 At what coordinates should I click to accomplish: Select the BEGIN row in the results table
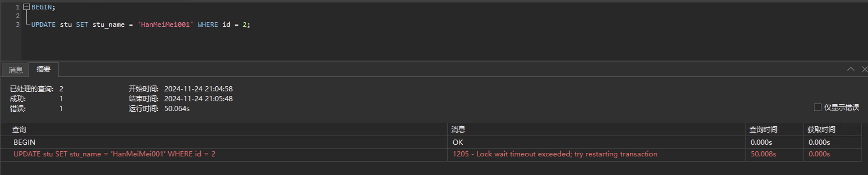coord(25,142)
